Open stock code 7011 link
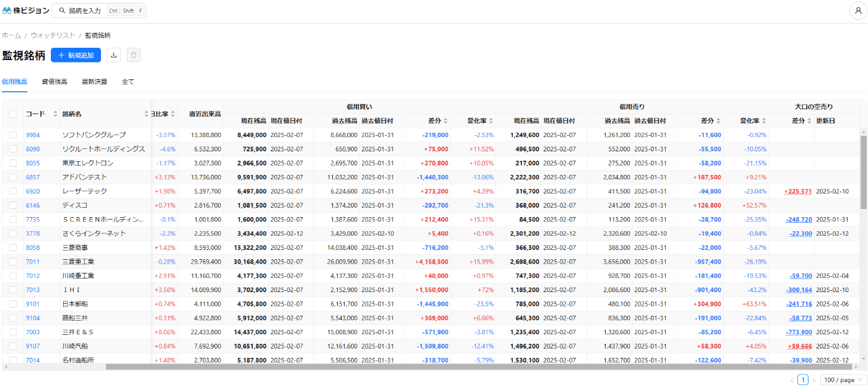 tap(33, 262)
